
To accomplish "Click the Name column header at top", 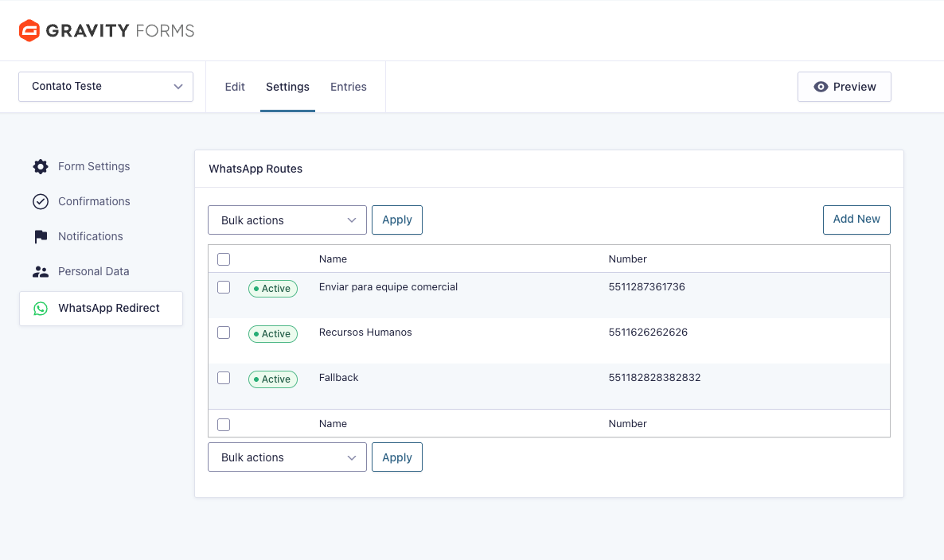I will (x=333, y=259).
